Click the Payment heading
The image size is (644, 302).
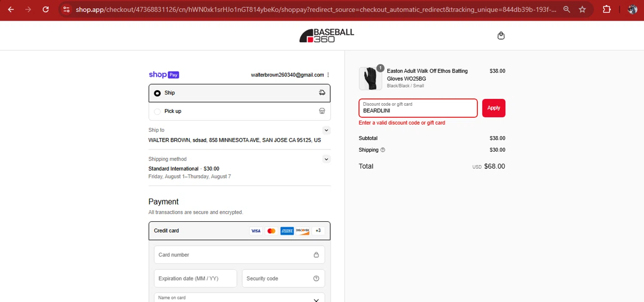tap(164, 202)
